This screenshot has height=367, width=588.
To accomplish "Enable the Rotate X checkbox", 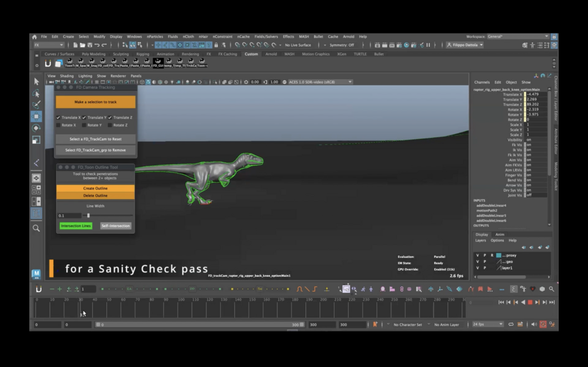I will point(58,125).
